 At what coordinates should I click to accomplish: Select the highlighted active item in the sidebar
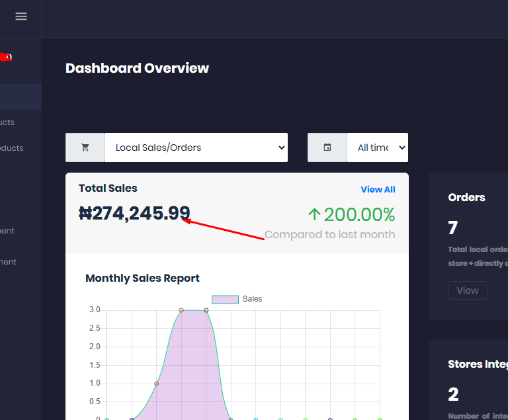[x=20, y=97]
